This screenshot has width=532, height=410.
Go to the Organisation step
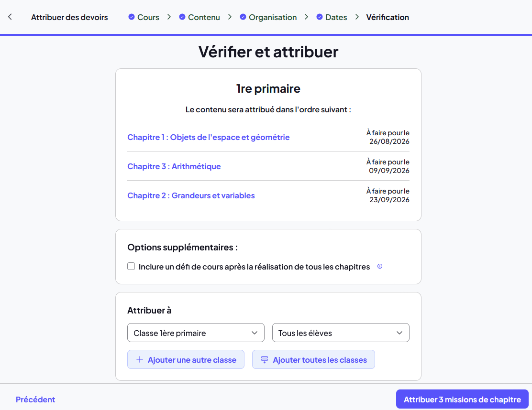coord(273,17)
